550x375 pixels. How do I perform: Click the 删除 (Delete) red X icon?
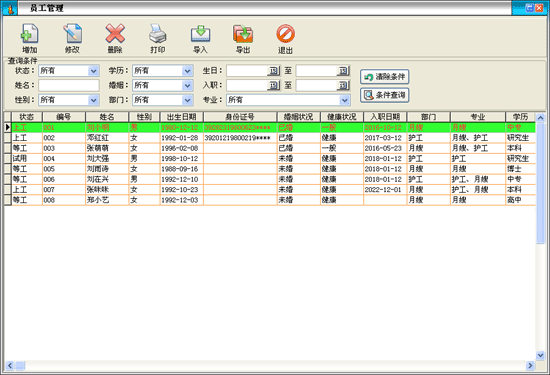[115, 34]
